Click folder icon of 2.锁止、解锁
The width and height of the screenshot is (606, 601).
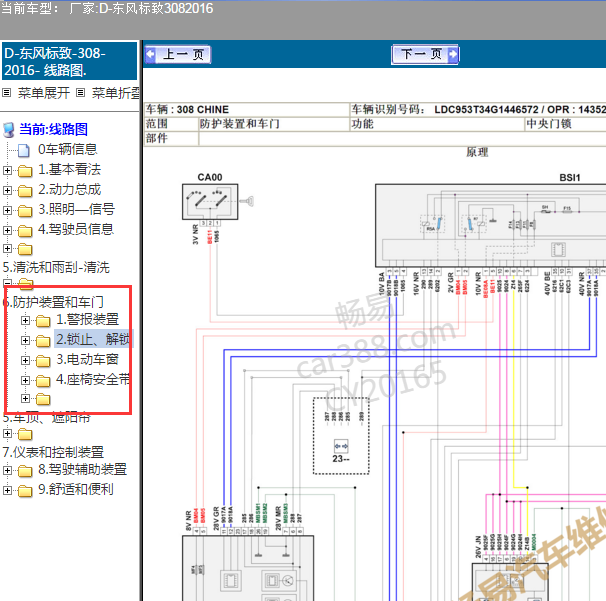43,341
